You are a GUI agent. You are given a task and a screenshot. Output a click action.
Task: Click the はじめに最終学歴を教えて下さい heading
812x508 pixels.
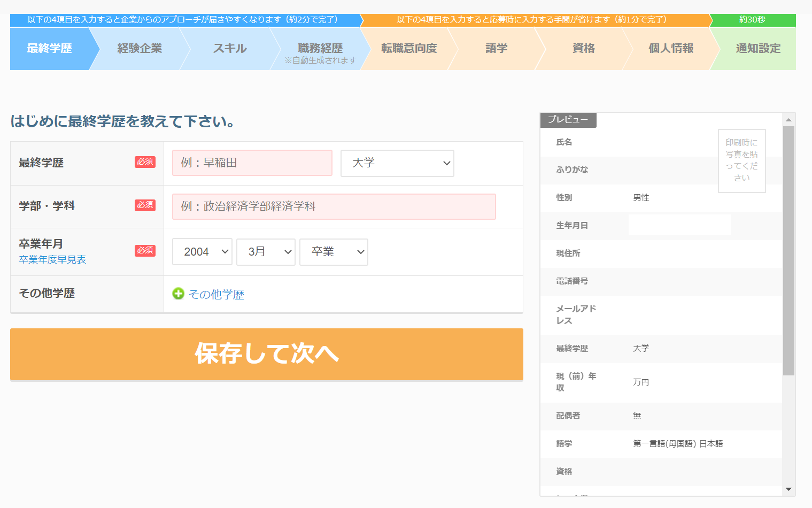click(x=123, y=121)
